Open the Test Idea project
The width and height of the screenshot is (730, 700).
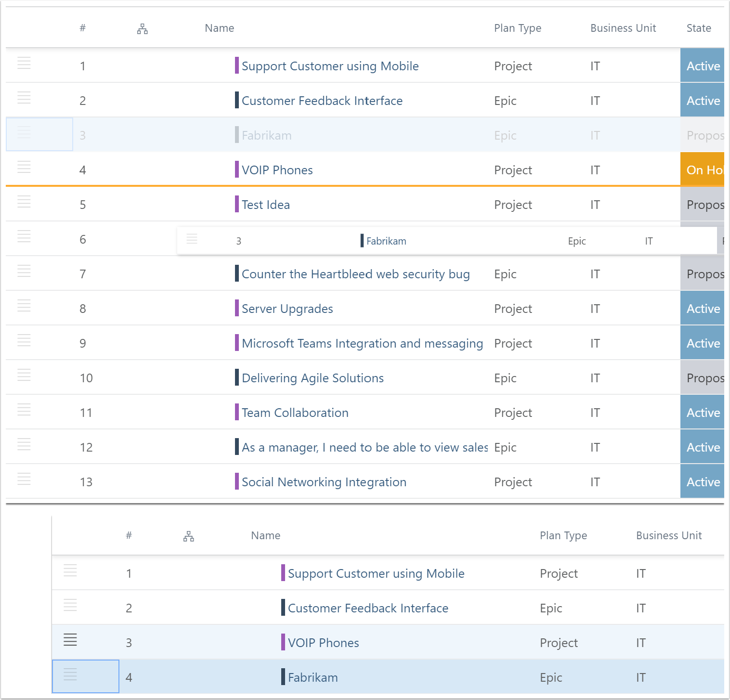pyautogui.click(x=266, y=205)
